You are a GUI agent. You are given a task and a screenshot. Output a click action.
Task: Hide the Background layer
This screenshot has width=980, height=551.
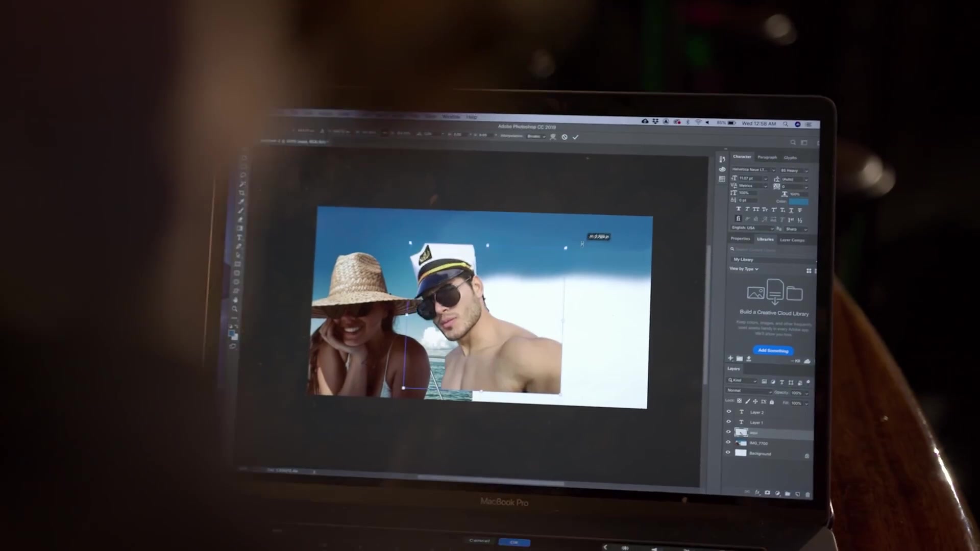coord(728,452)
